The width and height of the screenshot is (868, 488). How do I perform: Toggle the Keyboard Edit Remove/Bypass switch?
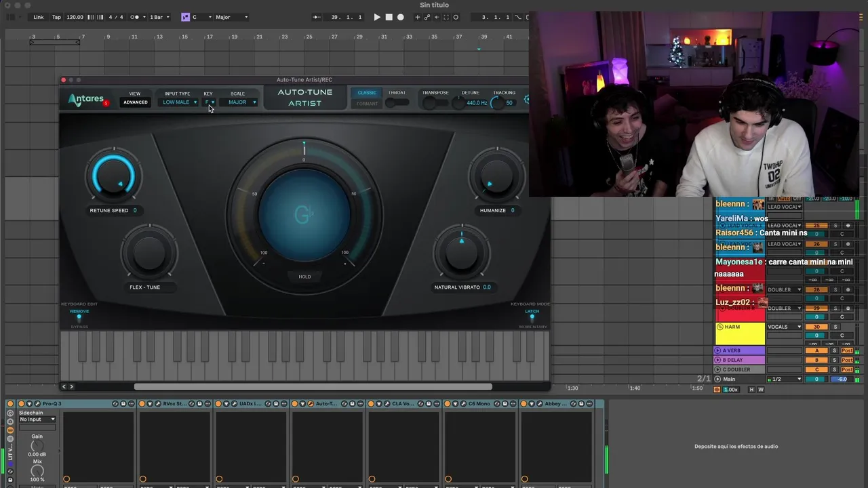(79, 317)
